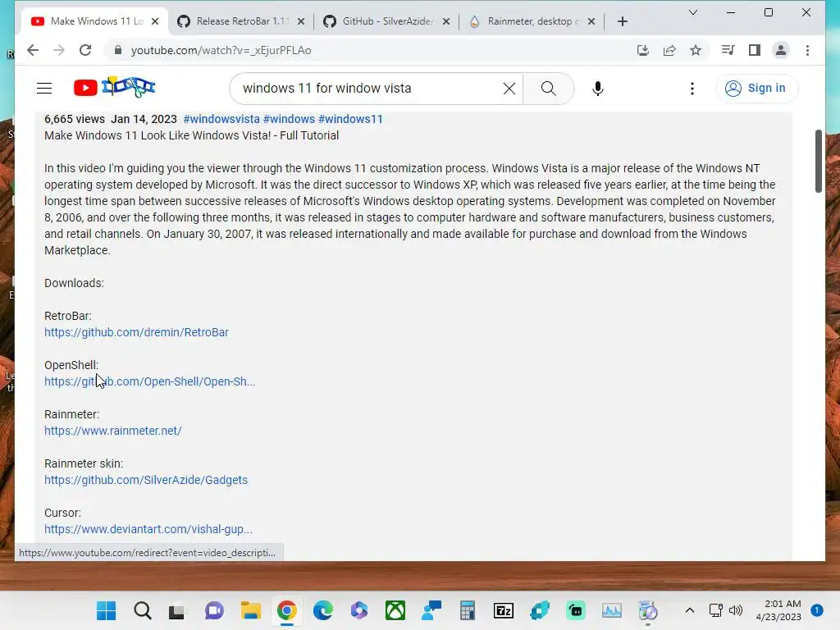Share this page icon in address bar
Image resolution: width=840 pixels, height=630 pixels.
point(669,50)
